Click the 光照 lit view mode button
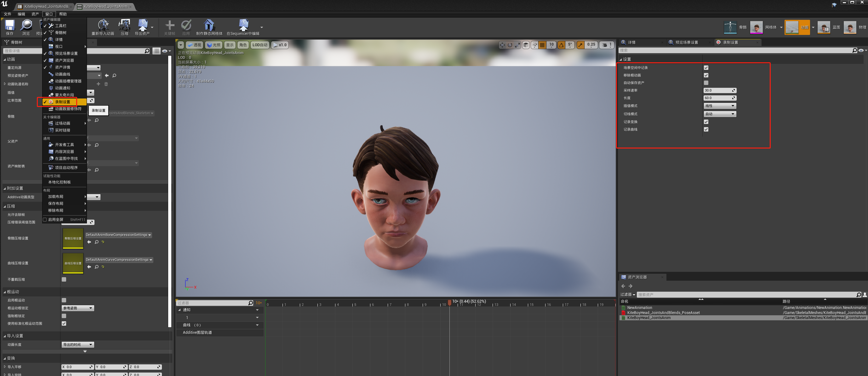 (x=214, y=45)
